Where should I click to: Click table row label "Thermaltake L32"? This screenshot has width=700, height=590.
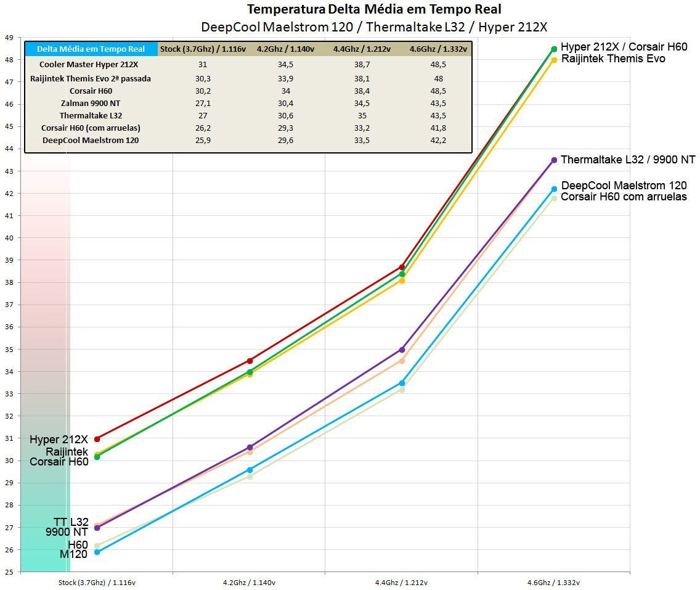pos(91,116)
